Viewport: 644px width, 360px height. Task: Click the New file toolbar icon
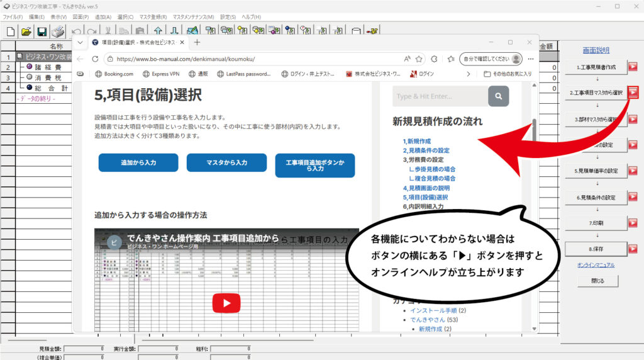pyautogui.click(x=11, y=31)
